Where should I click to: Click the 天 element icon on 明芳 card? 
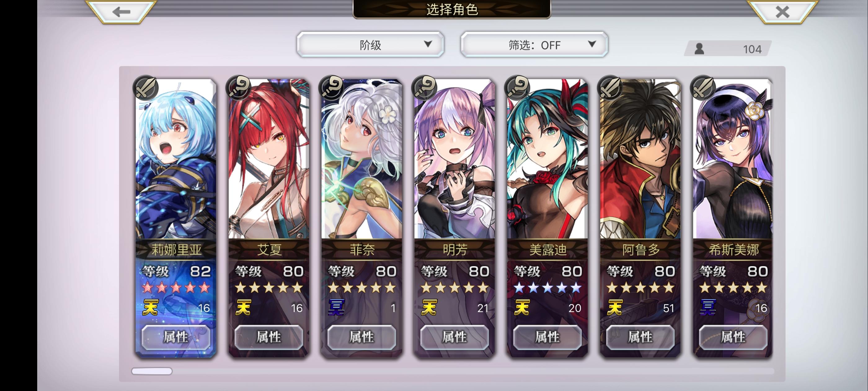coord(429,307)
